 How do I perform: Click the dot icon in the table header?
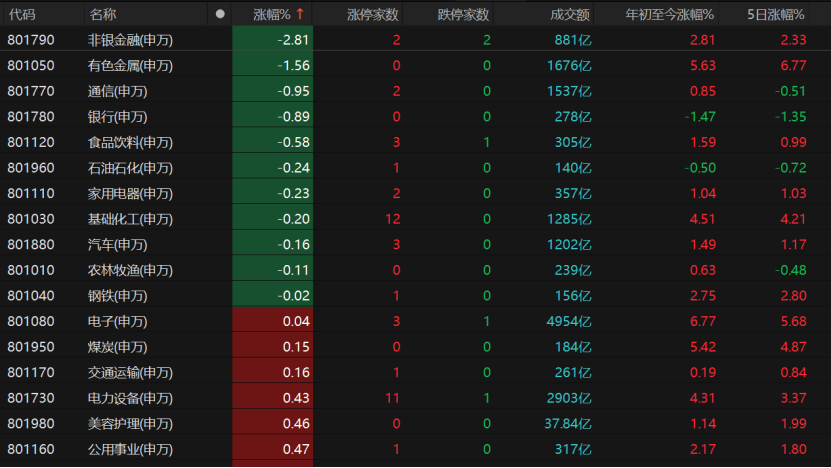(x=220, y=14)
